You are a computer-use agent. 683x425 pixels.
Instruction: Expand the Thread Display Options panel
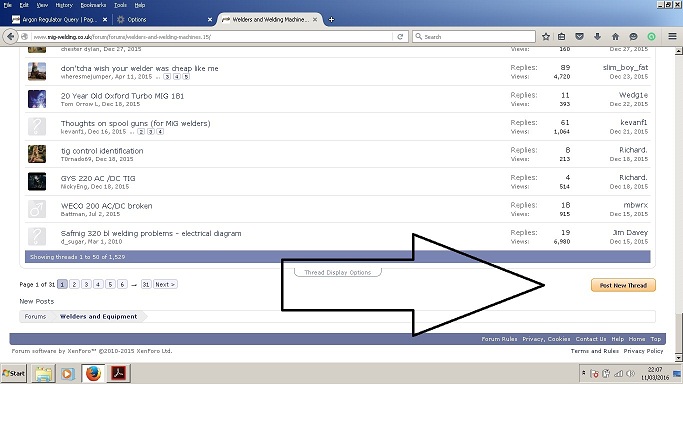coord(337,272)
